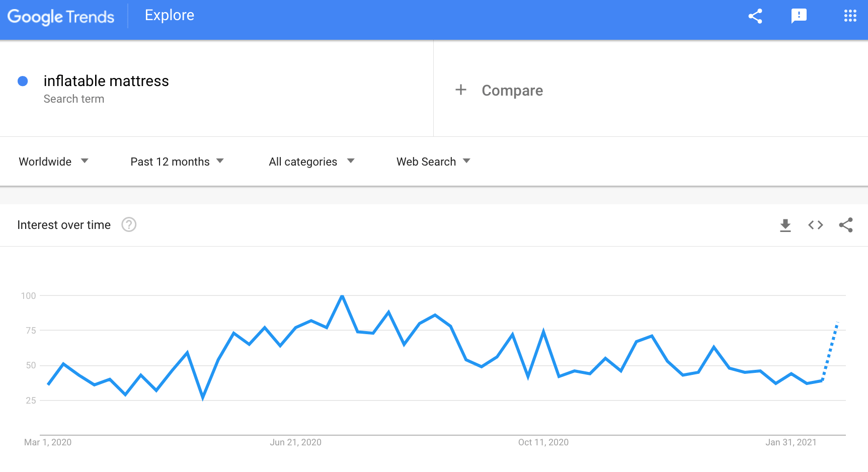Share the Interest over time chart
This screenshot has height=472, width=868.
(x=846, y=225)
